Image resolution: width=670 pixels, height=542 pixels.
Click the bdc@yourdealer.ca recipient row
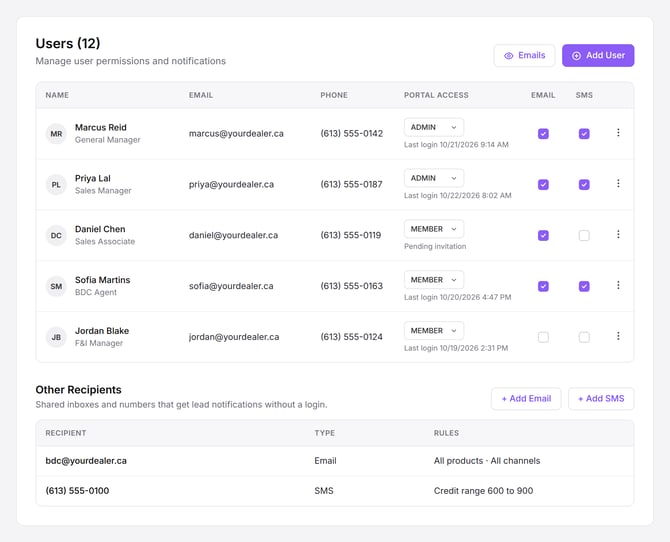coord(335,461)
